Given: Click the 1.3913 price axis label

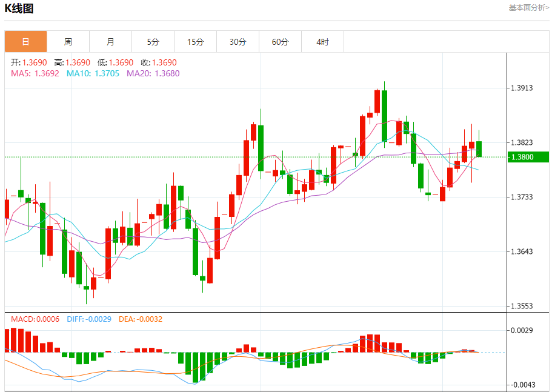Looking at the screenshot, I should click(522, 88).
